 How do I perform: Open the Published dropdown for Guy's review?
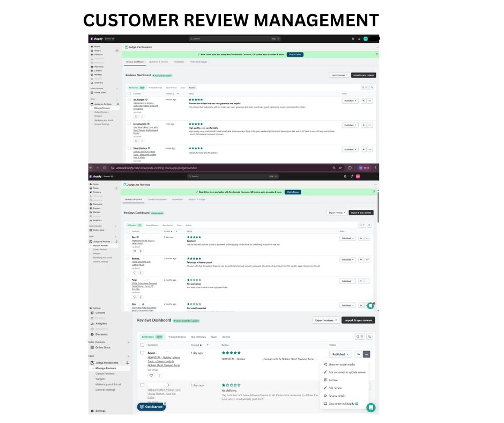[x=347, y=238]
